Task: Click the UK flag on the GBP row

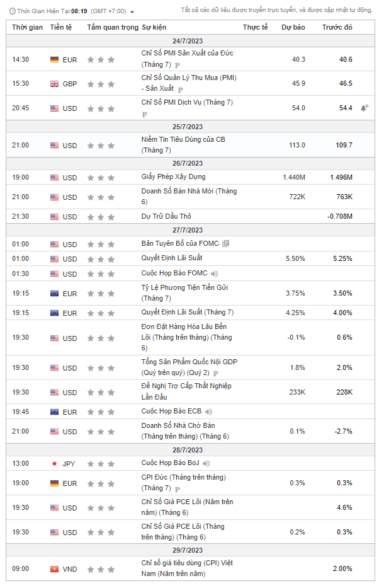Action: (55, 84)
